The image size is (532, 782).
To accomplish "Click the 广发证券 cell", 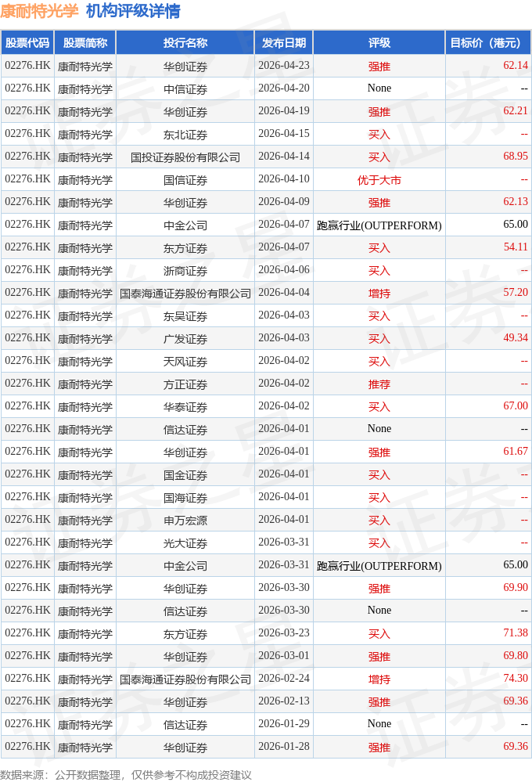I will tap(185, 339).
